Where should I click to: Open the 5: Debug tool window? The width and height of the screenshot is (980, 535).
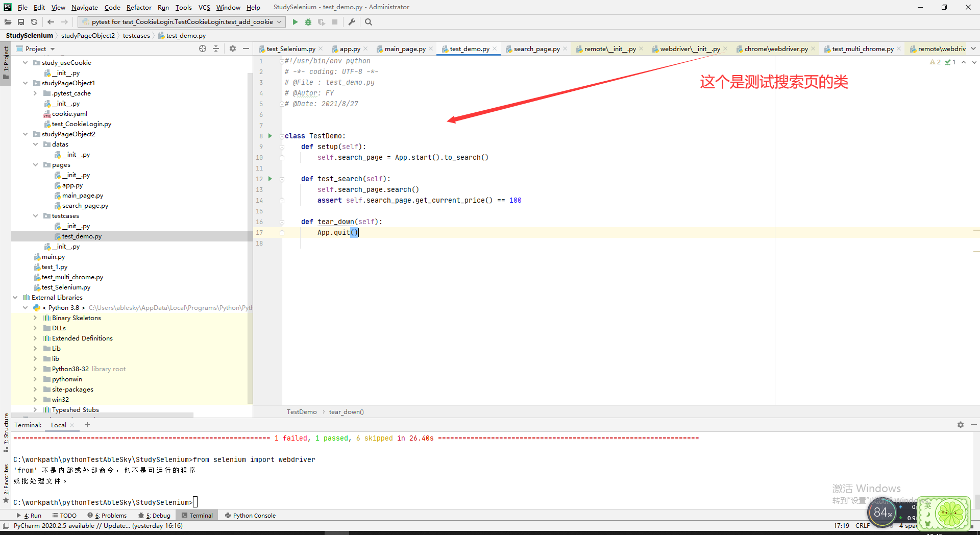pyautogui.click(x=155, y=516)
